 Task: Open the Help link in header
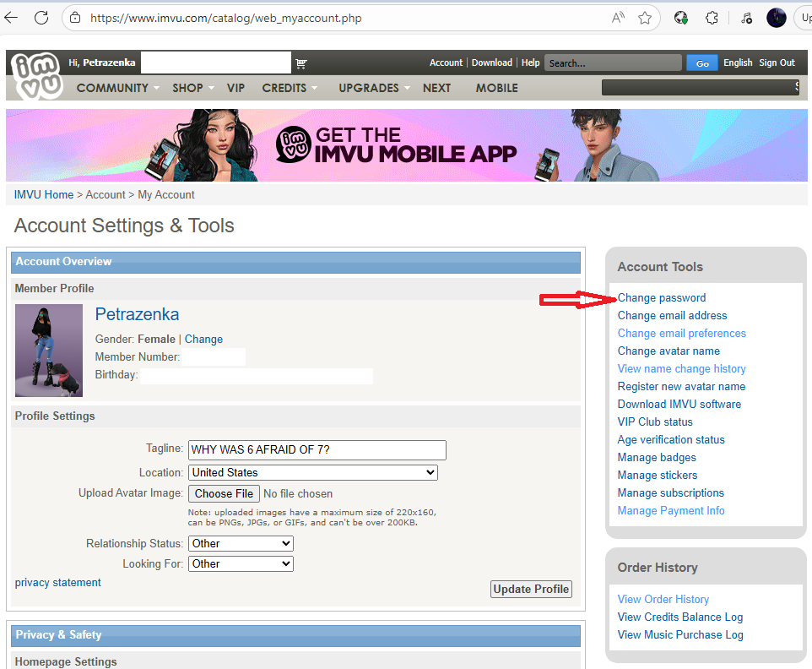click(530, 63)
